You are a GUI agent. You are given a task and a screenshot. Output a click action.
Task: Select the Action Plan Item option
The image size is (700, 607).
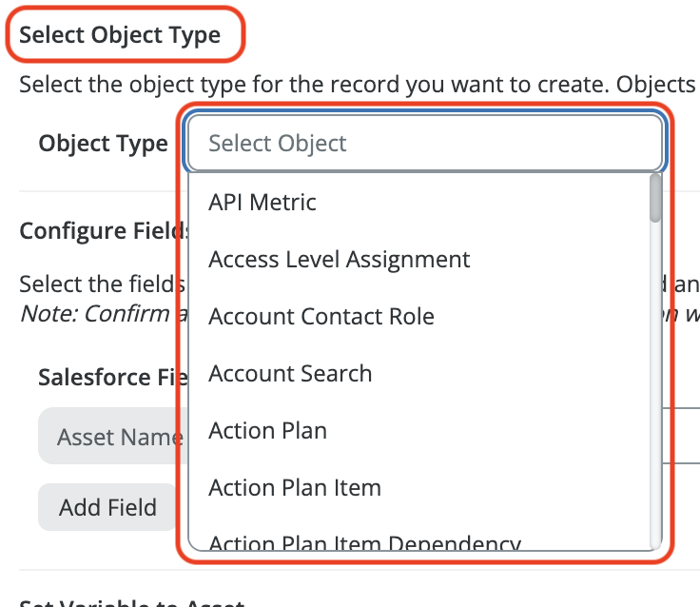[x=295, y=487]
